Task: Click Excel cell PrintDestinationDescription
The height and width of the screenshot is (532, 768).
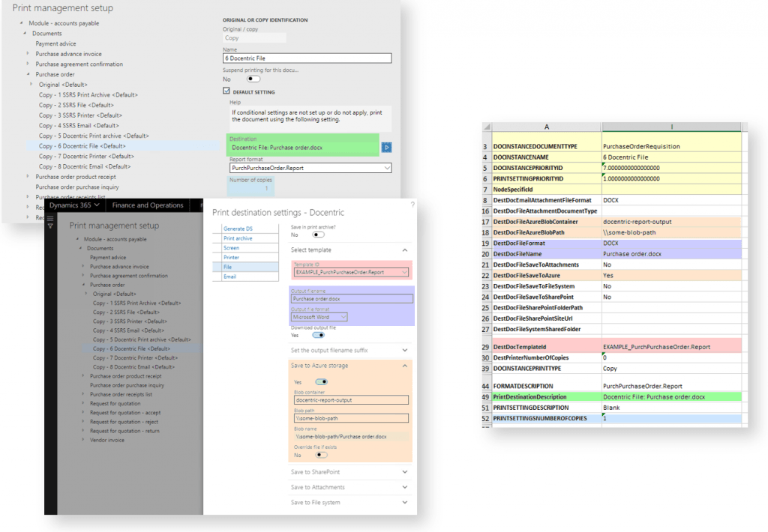Action: (547, 397)
